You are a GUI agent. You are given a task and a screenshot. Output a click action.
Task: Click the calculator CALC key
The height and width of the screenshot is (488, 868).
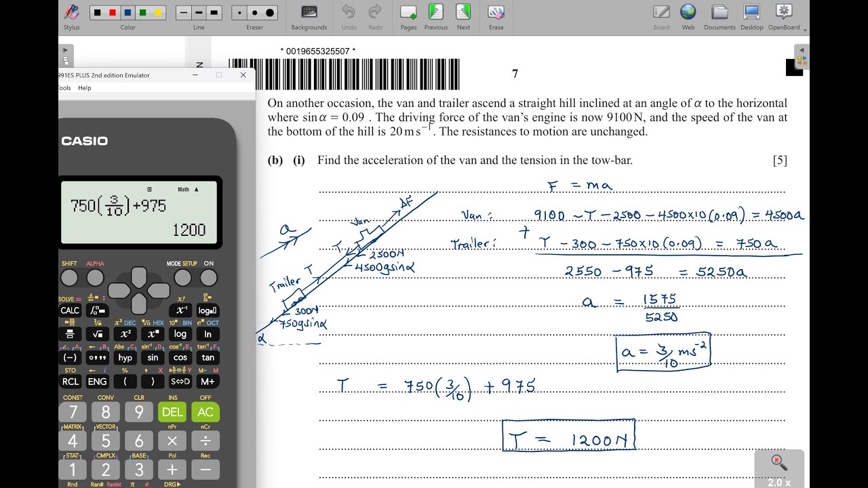coord(70,310)
